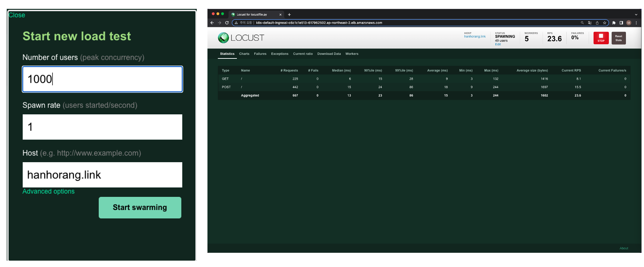Click the POST row type cell
The width and height of the screenshot is (644, 267).
pos(226,87)
